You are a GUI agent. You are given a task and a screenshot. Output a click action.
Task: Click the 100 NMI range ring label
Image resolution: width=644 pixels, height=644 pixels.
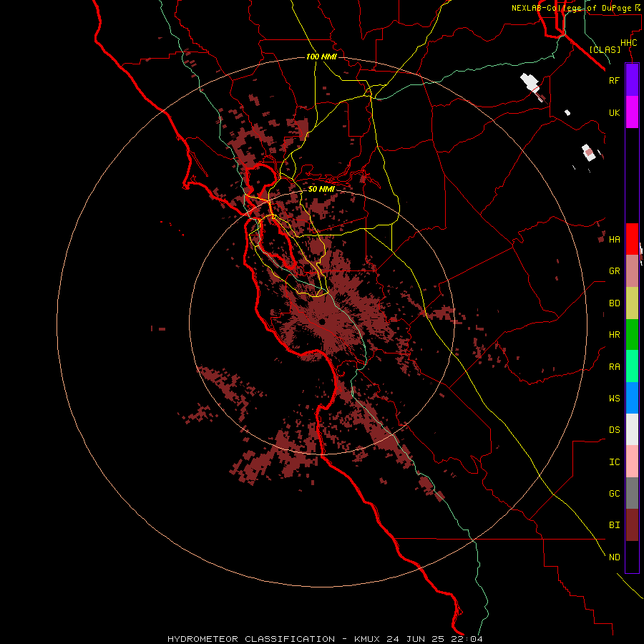(x=321, y=57)
